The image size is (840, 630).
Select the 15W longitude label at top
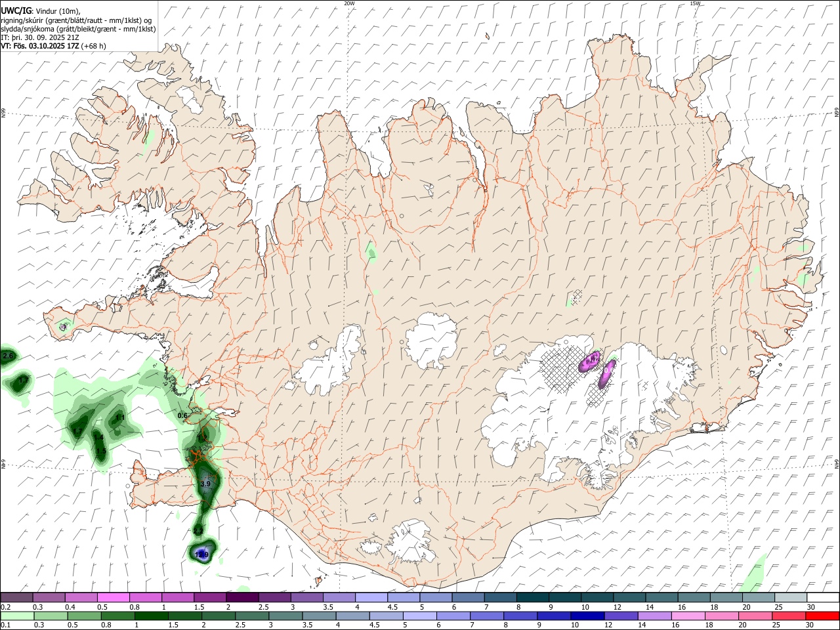click(695, 3)
